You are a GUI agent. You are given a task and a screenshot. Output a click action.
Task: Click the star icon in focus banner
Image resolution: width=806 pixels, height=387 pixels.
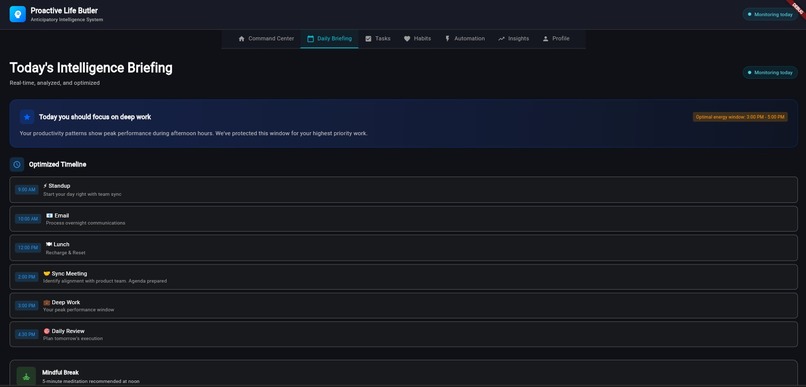coord(27,117)
